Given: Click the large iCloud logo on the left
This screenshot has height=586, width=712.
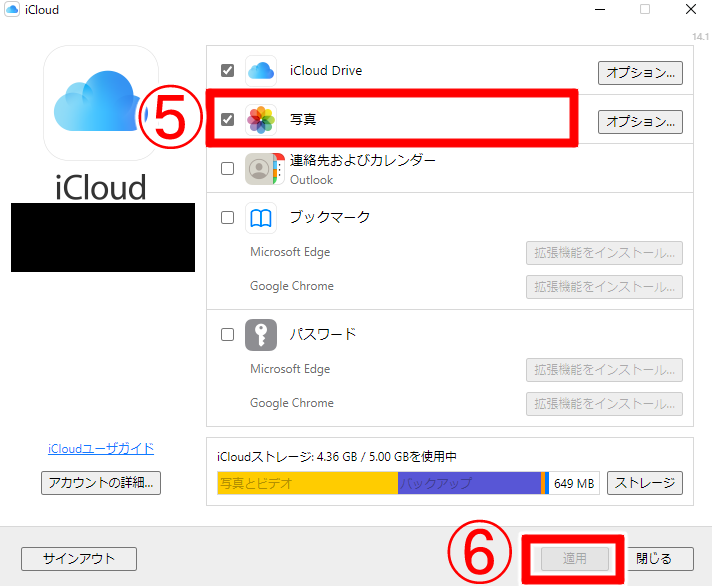Looking at the screenshot, I should click(101, 103).
